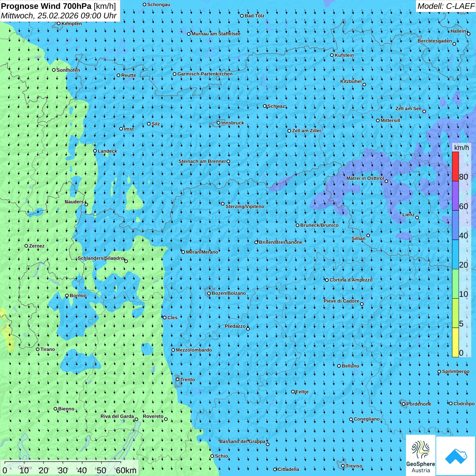The image size is (476, 476).
Task: Choose the green legend segment 10 to 20
Action: click(x=455, y=284)
